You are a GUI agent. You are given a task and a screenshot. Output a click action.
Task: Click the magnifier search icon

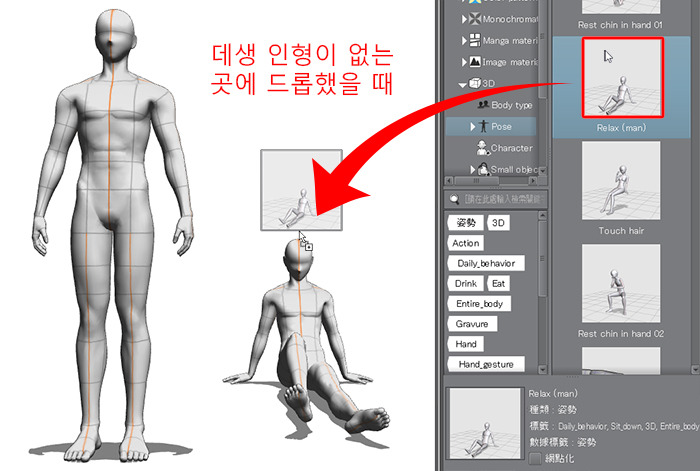pyautogui.click(x=454, y=199)
